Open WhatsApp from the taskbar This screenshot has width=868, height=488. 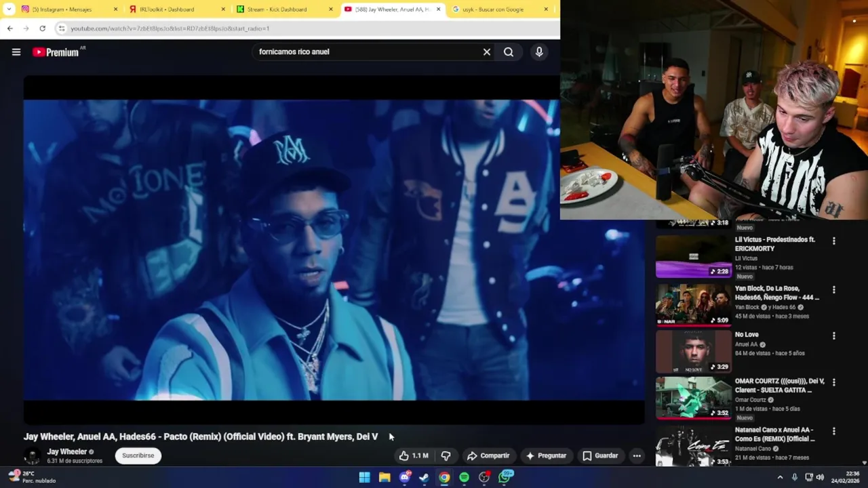pos(505,477)
